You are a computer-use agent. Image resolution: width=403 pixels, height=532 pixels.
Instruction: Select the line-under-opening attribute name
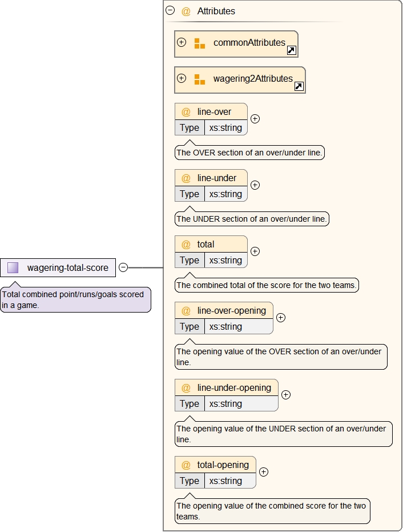[x=234, y=387]
